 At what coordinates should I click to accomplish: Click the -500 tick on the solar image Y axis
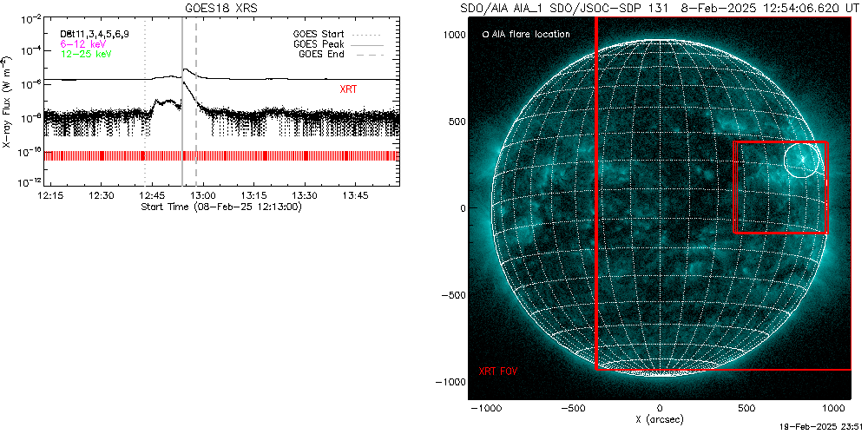point(453,295)
